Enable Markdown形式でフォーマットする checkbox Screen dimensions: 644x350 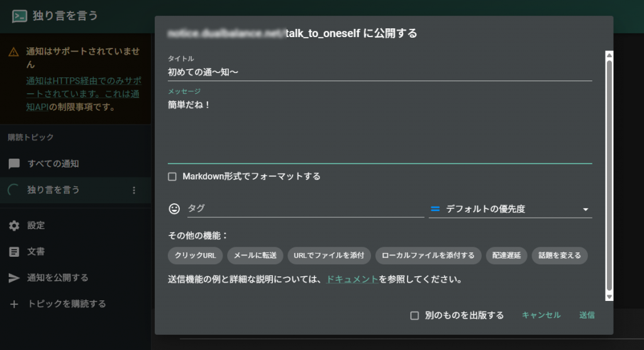point(172,177)
